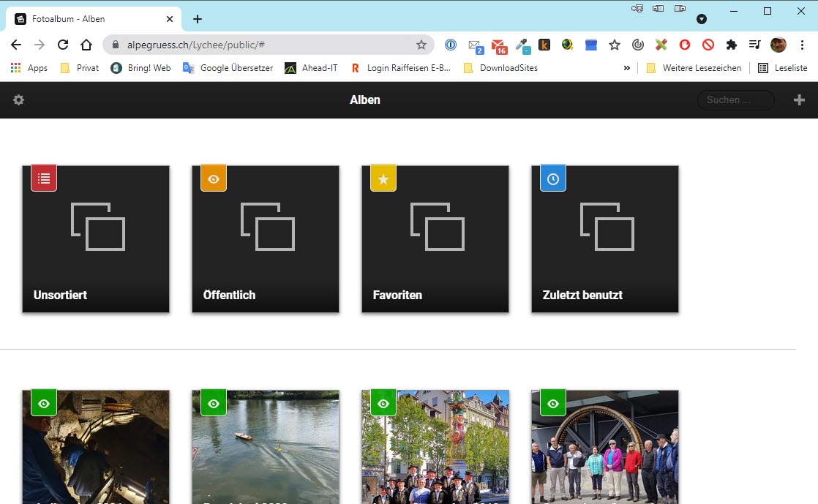Screen dimensions: 818x504
Task: Click the Google Übersetzer bookmark
Action: pyautogui.click(x=230, y=67)
